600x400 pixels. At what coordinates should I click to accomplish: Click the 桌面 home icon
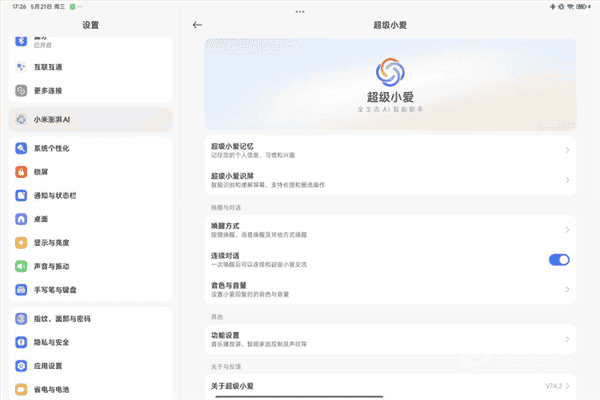pyautogui.click(x=21, y=219)
